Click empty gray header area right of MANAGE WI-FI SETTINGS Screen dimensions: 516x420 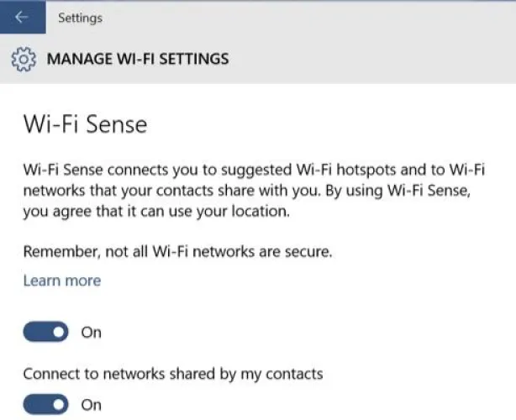point(378,60)
